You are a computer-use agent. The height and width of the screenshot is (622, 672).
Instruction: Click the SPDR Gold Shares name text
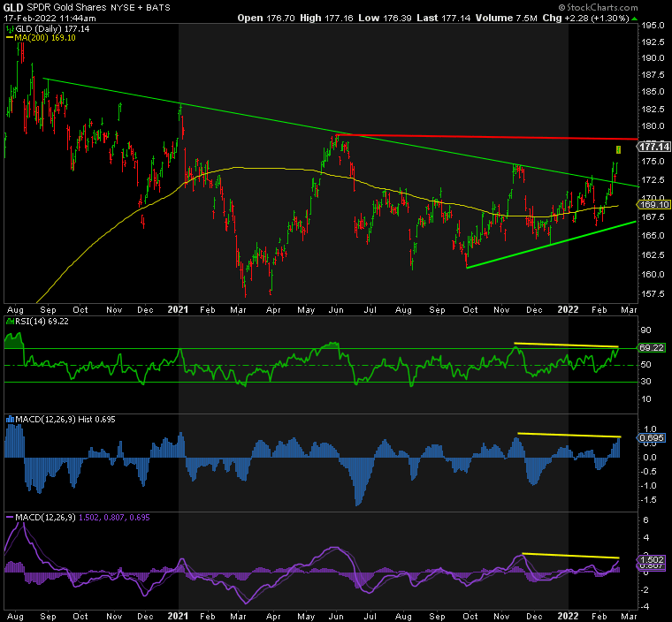(x=66, y=7)
